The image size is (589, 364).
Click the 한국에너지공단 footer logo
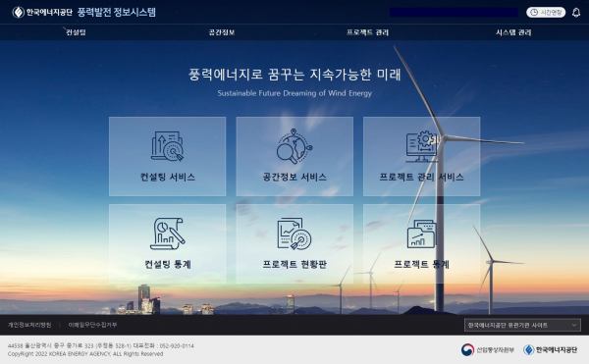[551, 349]
